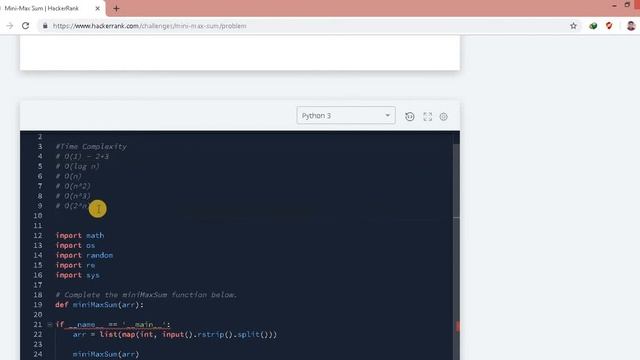
Task: Reset code with the history icon
Action: pos(410,117)
